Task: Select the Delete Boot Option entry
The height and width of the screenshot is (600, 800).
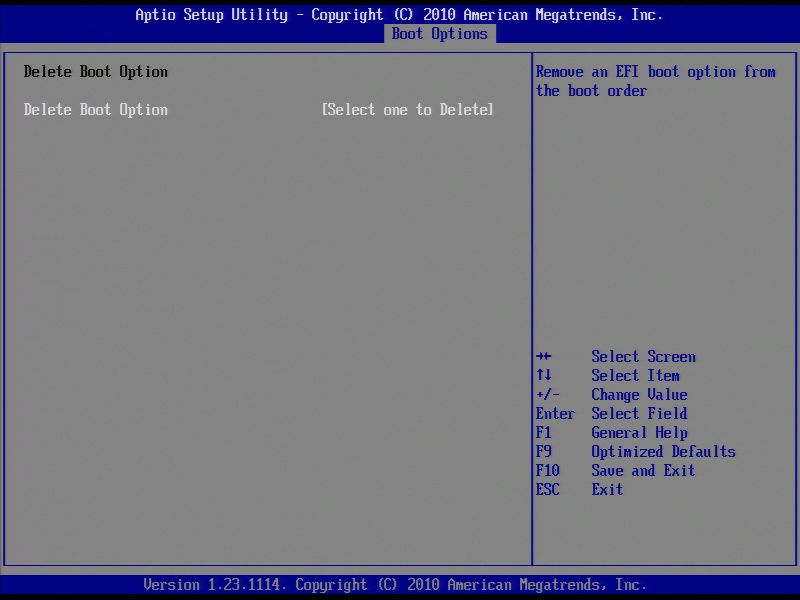Action: tap(95, 109)
